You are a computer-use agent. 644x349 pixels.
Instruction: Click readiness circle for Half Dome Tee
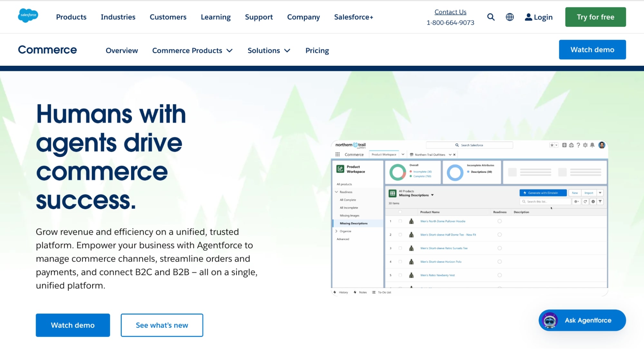500,235
